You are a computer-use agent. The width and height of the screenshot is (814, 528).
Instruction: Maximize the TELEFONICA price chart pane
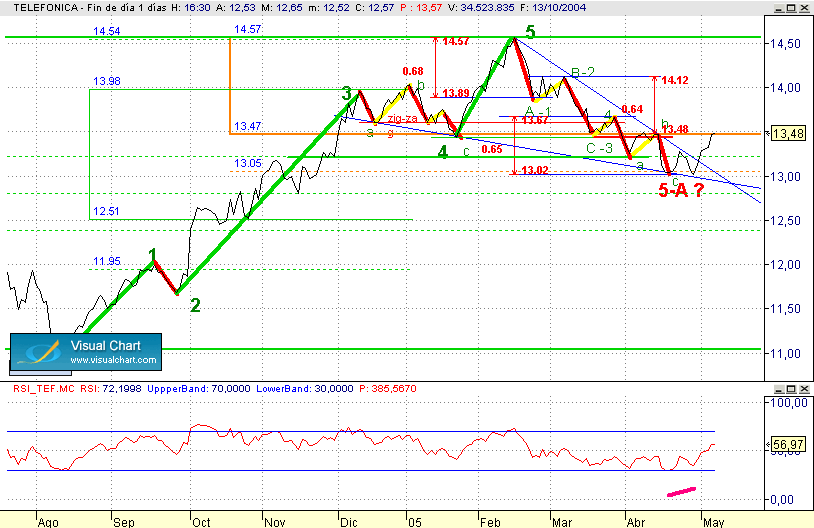[x=791, y=8]
